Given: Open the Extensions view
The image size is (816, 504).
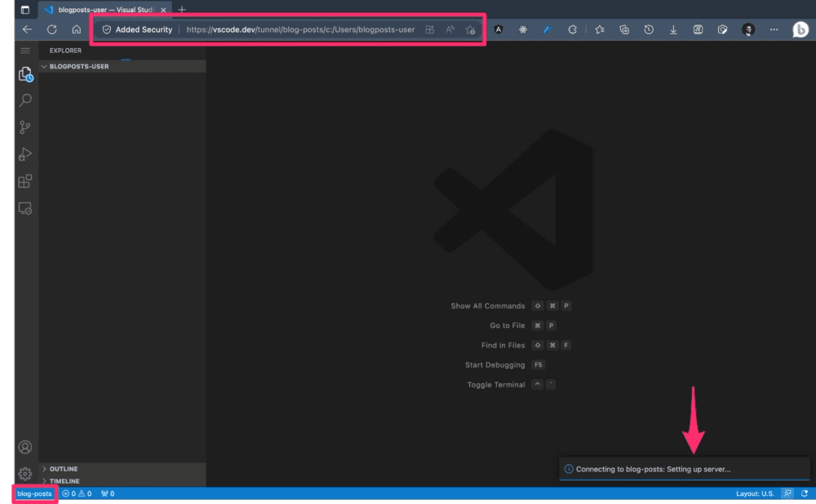Looking at the screenshot, I should [x=24, y=181].
